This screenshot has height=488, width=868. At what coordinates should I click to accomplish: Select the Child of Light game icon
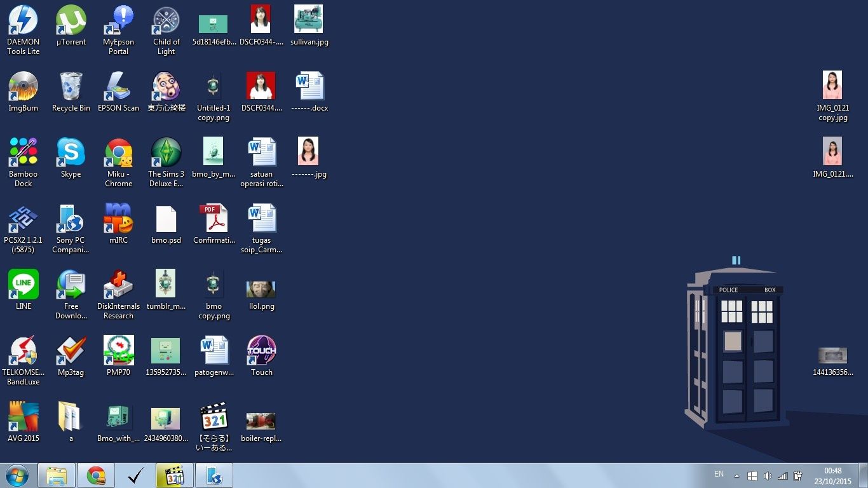[166, 30]
